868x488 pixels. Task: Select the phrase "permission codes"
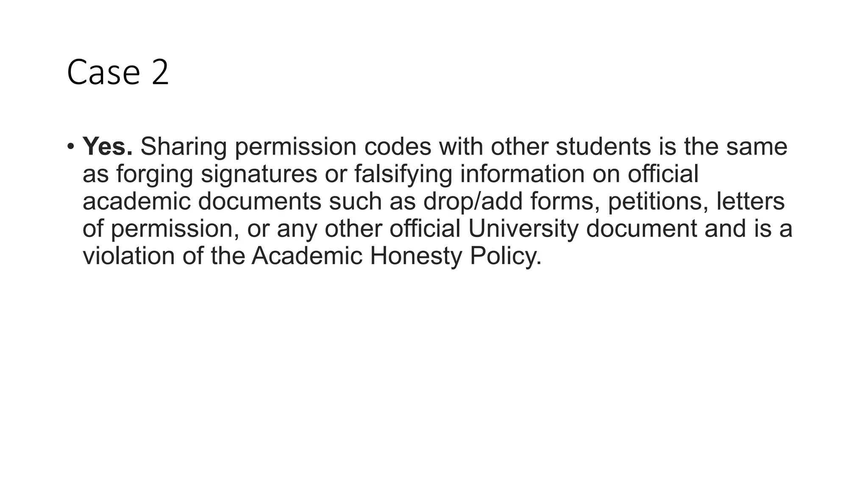333,147
